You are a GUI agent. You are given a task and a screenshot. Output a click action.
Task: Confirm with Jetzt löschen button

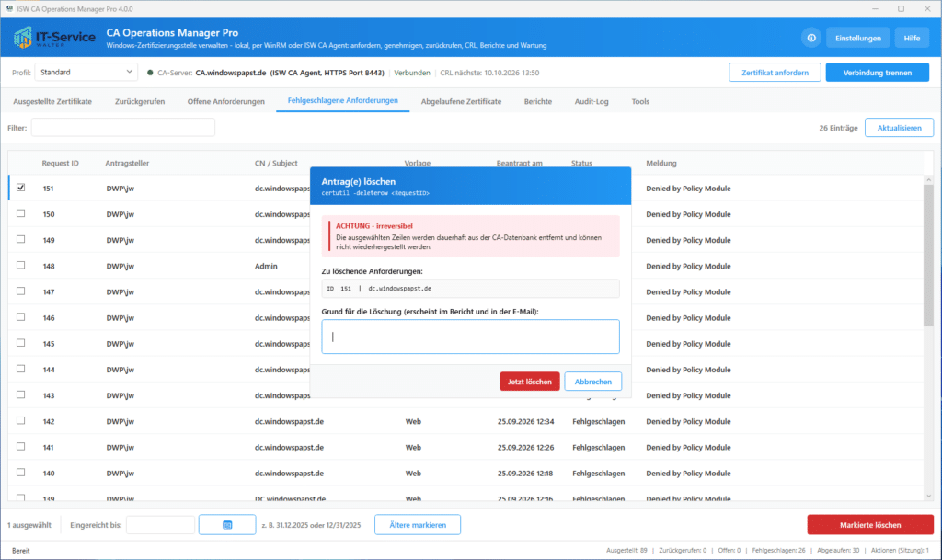[529, 381]
